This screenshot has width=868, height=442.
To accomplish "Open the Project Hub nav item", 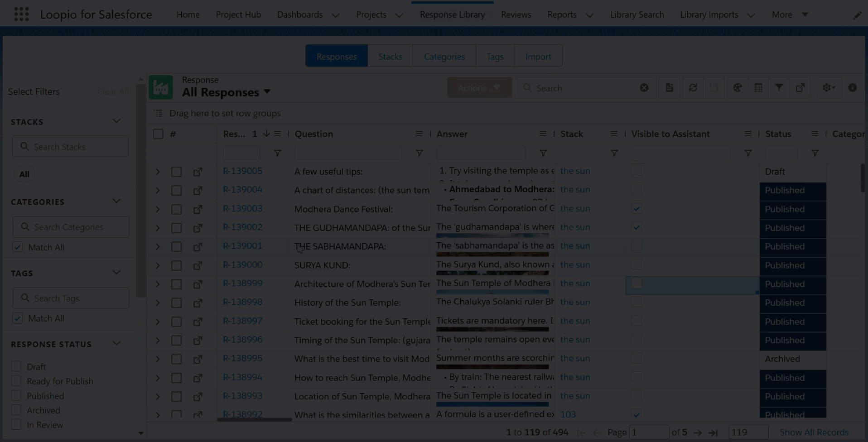I will pos(238,14).
